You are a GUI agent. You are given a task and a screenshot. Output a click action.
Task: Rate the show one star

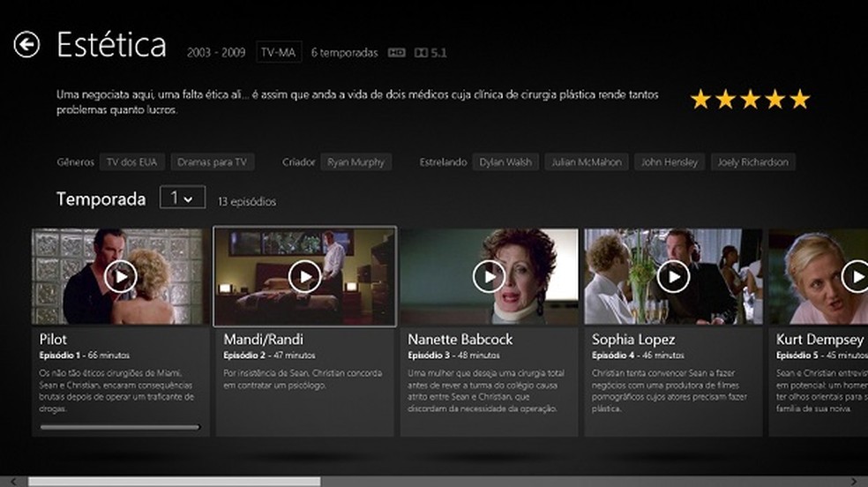(x=700, y=100)
